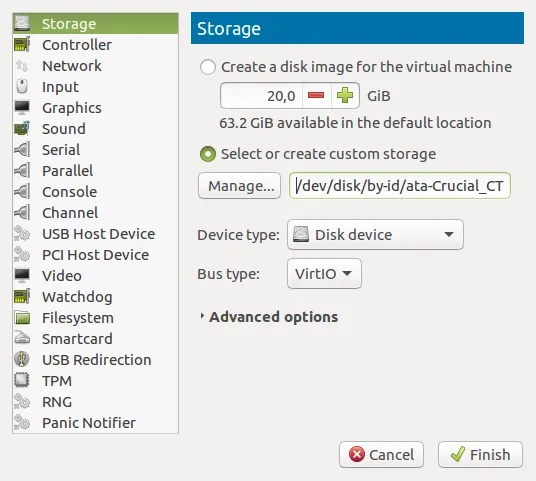The height and width of the screenshot is (481, 536).
Task: Click the monitor icon beside Graphics
Action: point(22,107)
